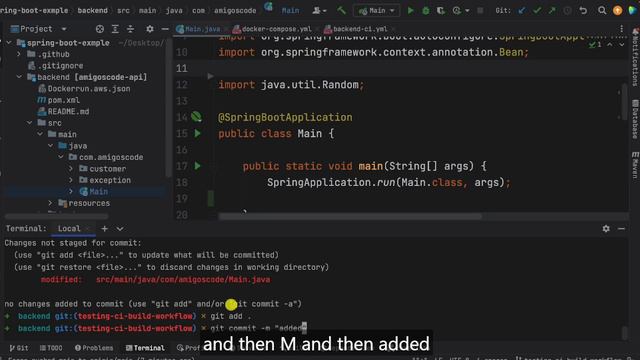Open the Git tool window tab
The width and height of the screenshot is (640, 360).
click(19, 348)
